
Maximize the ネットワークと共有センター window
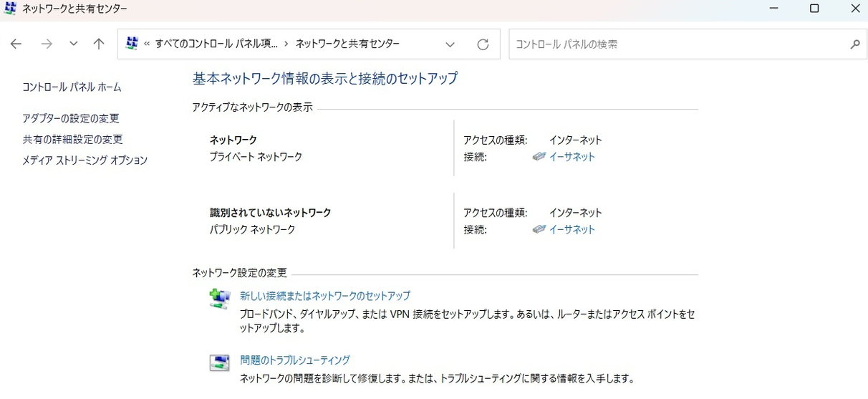coord(814,9)
